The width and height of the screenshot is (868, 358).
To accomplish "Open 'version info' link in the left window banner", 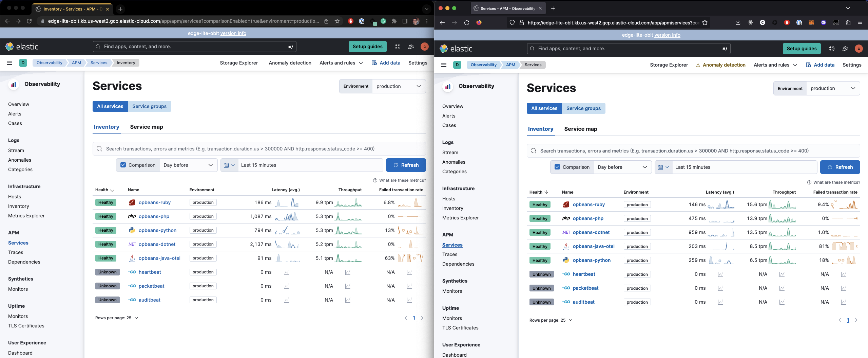I will [233, 33].
